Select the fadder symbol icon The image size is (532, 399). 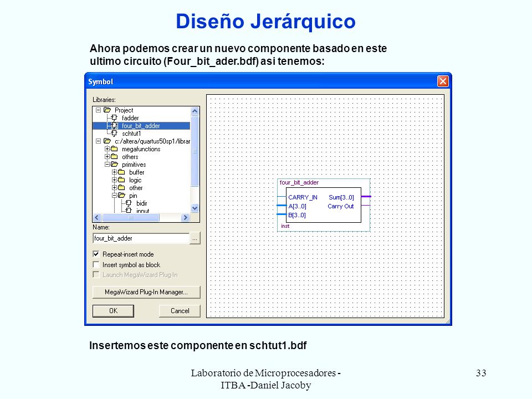(114, 117)
